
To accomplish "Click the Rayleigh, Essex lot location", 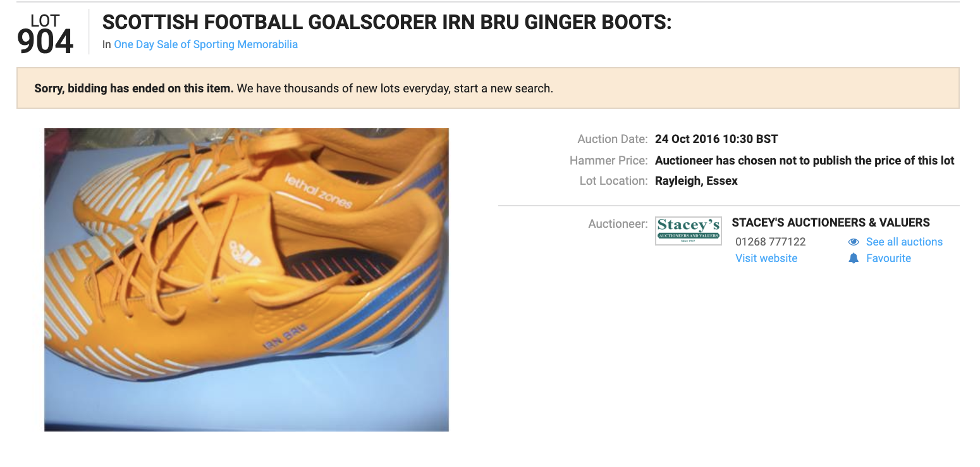I will [696, 181].
